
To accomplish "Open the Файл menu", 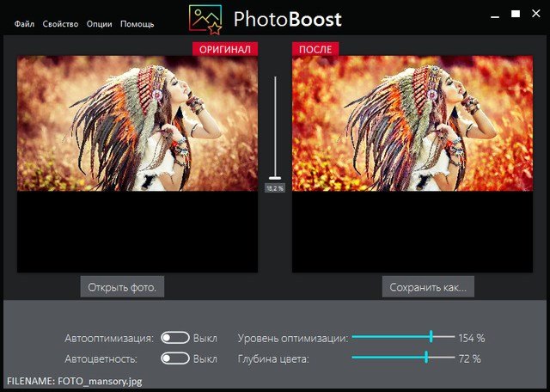I will [x=24, y=24].
